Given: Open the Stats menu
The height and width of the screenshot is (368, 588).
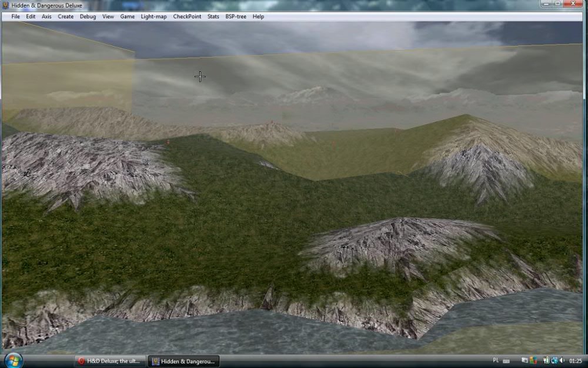Looking at the screenshot, I should (x=213, y=16).
